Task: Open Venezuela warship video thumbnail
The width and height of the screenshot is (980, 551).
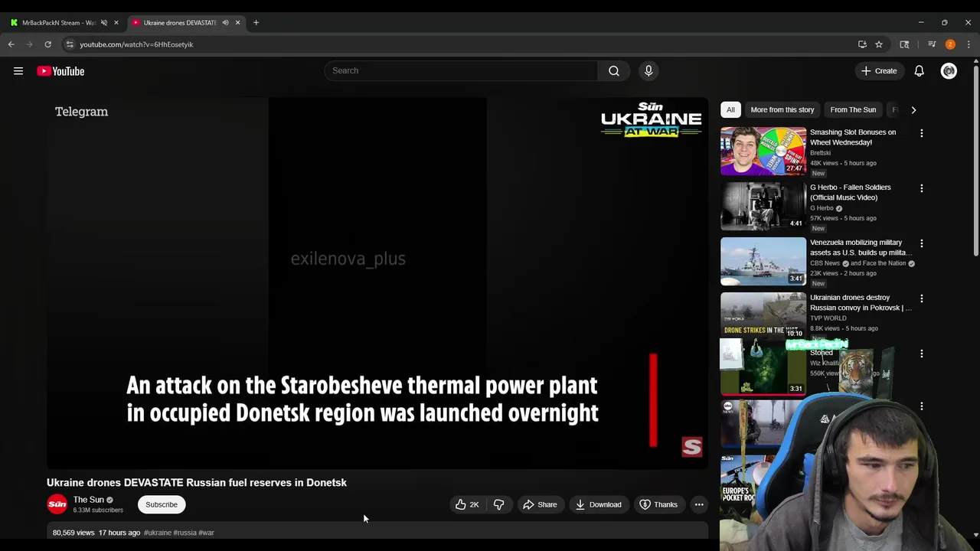Action: (763, 261)
